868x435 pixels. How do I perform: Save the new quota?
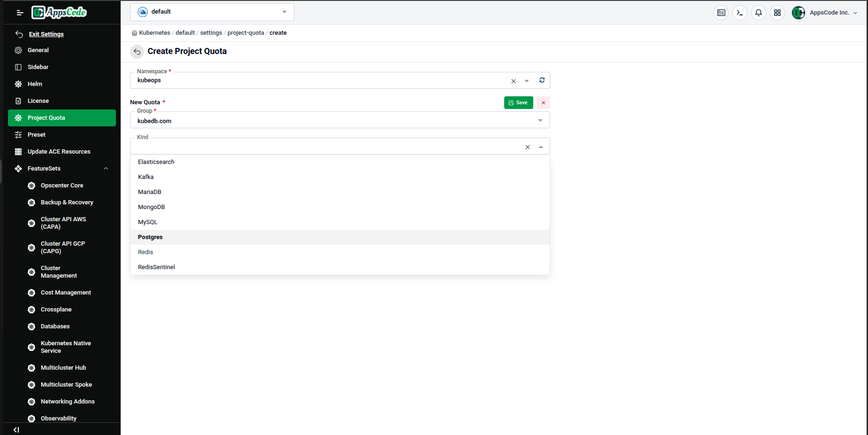tap(518, 102)
